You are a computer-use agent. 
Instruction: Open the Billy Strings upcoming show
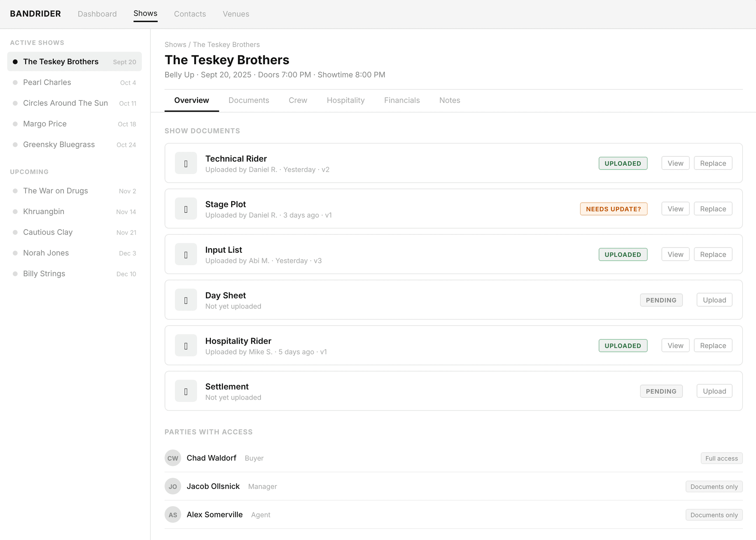44,274
